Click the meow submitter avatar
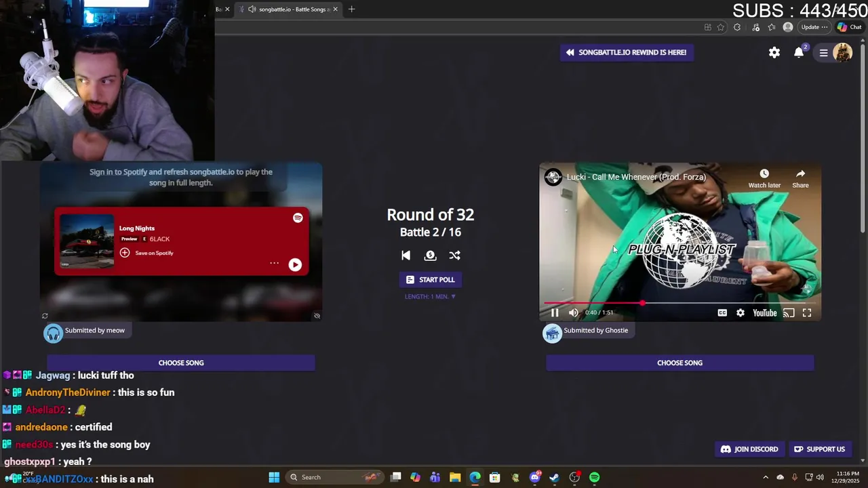Image resolution: width=868 pixels, height=488 pixels. pos(53,333)
